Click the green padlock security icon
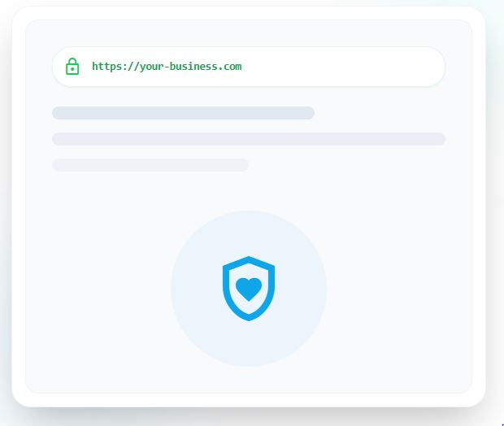The image size is (504, 426). pos(72,67)
